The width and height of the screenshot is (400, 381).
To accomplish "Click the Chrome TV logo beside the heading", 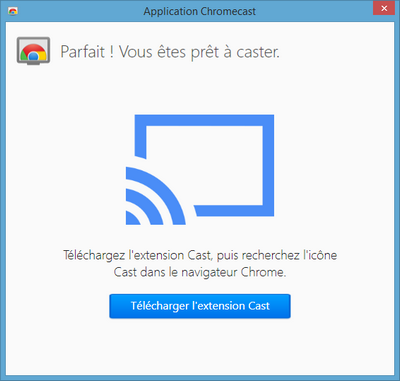I will (33, 51).
